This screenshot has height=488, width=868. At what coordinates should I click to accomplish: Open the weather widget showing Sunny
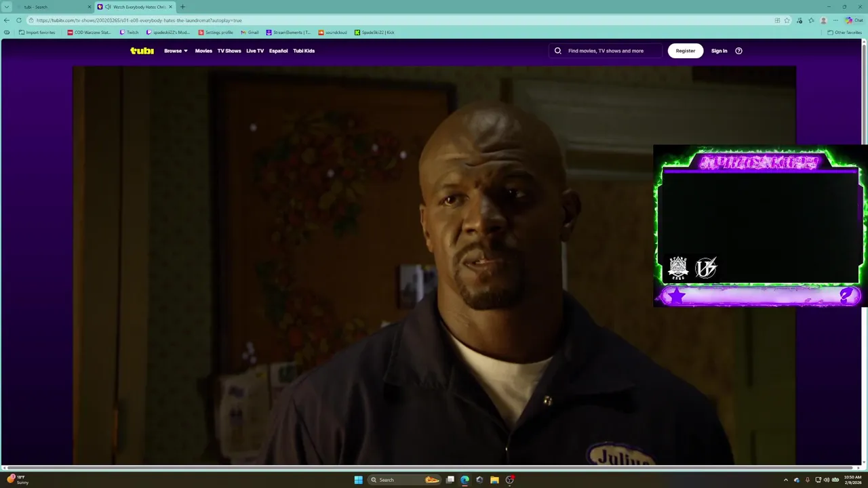click(x=18, y=480)
